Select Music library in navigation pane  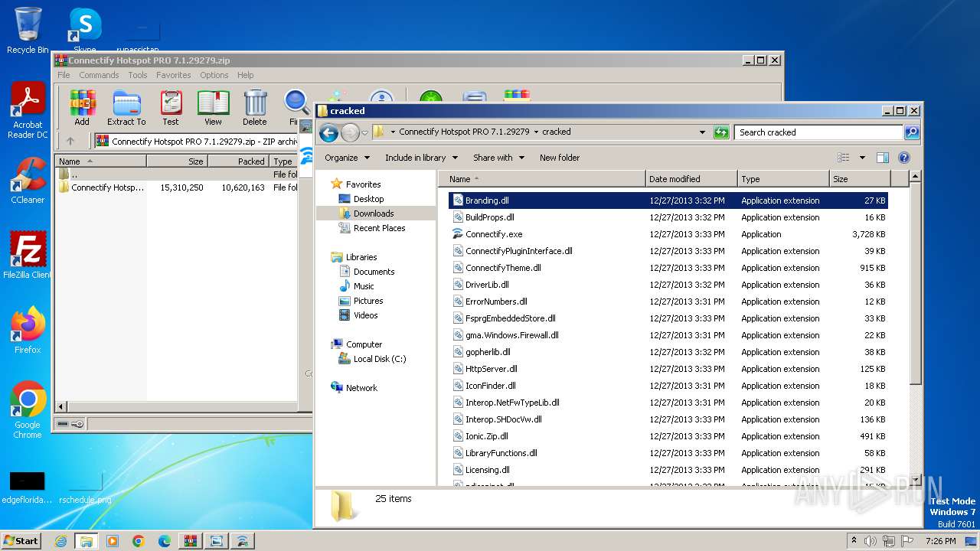[364, 286]
